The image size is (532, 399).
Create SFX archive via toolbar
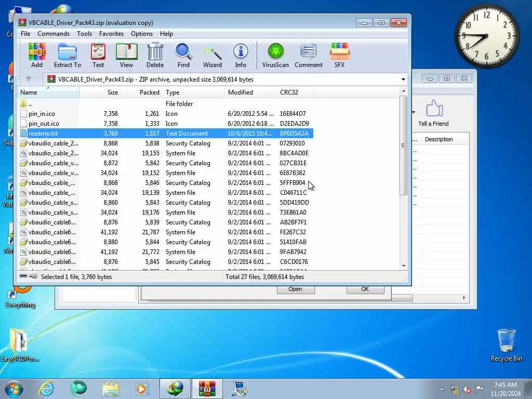339,55
